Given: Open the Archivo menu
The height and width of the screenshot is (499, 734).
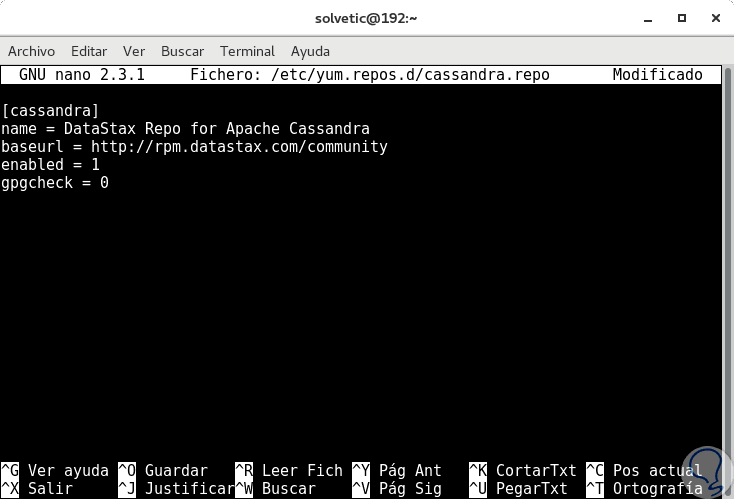Looking at the screenshot, I should 31,51.
